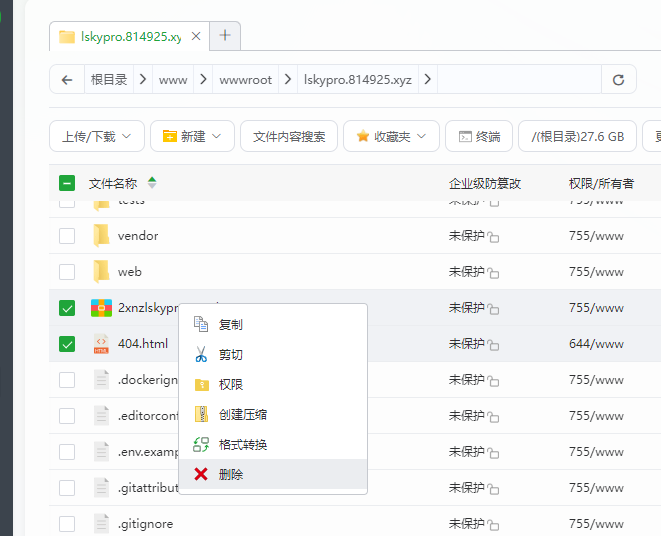Open the 新建 dropdown menu
Image resolution: width=661 pixels, height=536 pixels.
[x=192, y=136]
